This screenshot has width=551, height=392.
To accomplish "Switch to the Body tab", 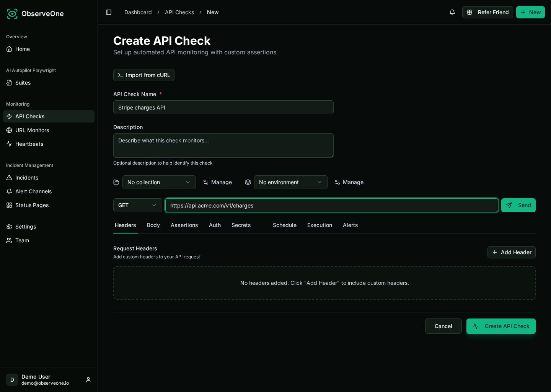I will pyautogui.click(x=153, y=225).
